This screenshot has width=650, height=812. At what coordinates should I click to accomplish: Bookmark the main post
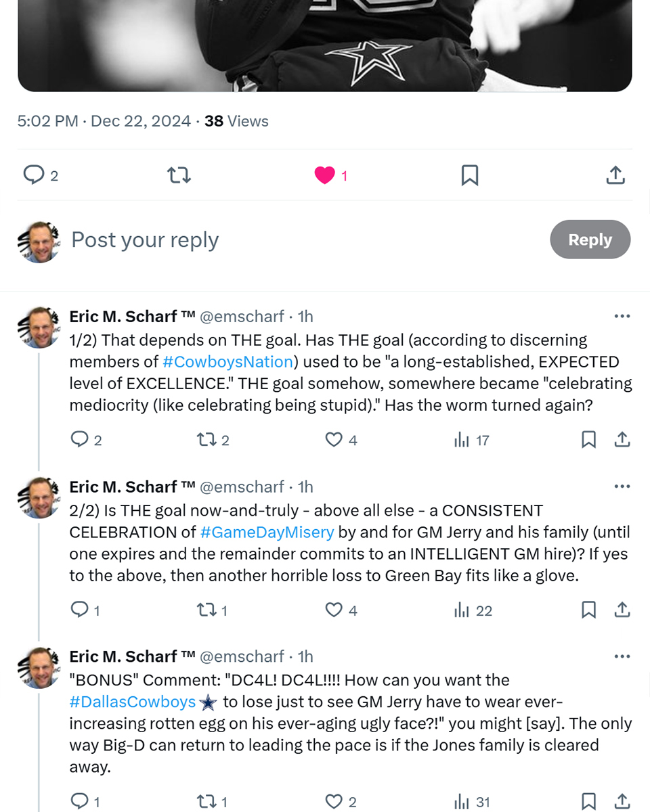click(469, 175)
